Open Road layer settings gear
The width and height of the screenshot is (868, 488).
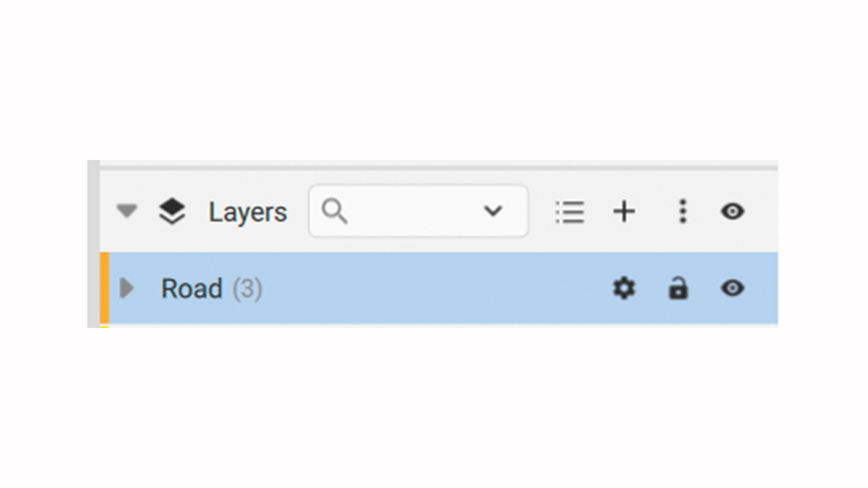[x=624, y=288]
